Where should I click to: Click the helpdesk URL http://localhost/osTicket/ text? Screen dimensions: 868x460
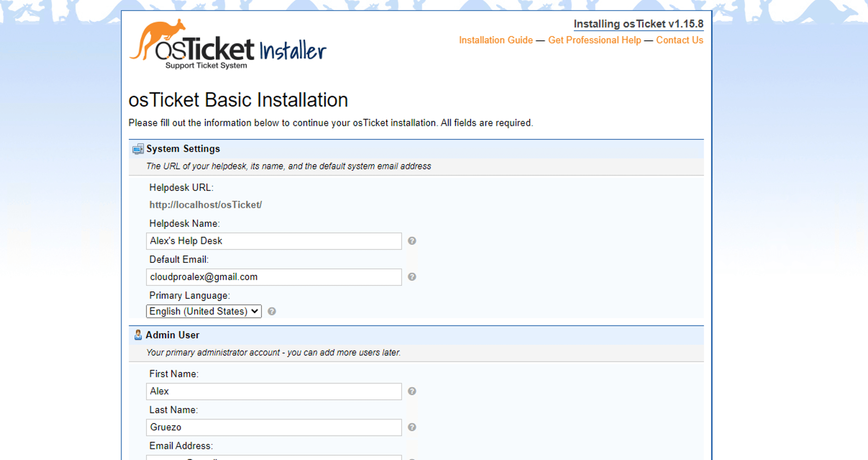point(205,205)
